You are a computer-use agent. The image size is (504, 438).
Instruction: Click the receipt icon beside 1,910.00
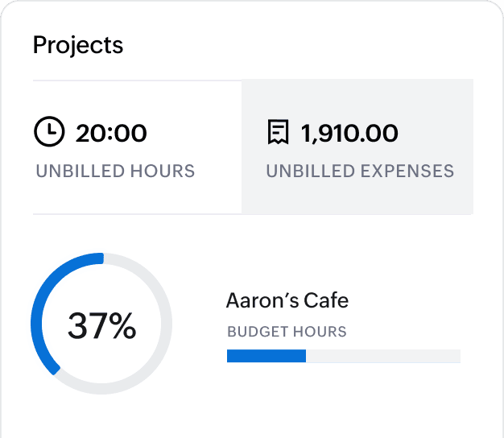[x=278, y=132]
